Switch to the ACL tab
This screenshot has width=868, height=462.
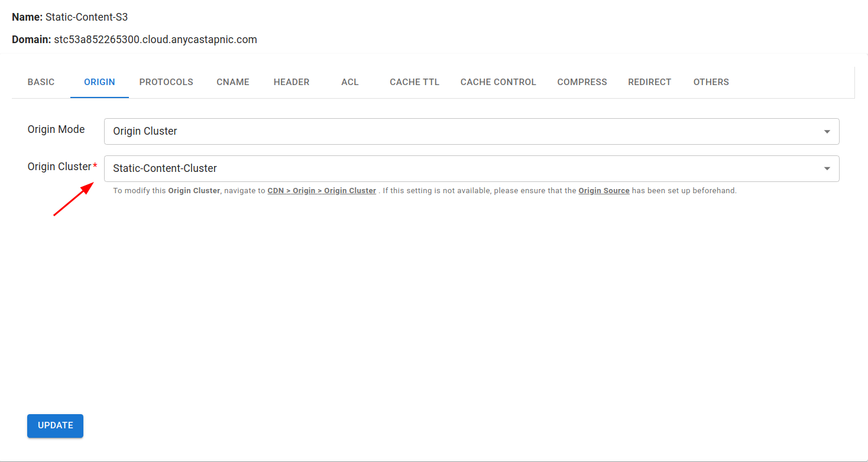(350, 82)
